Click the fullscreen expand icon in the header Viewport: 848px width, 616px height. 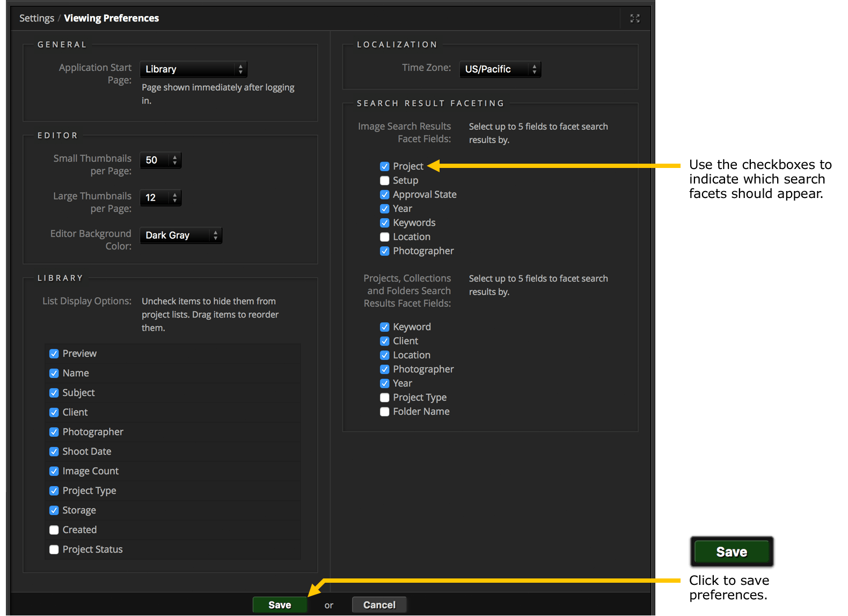(x=635, y=18)
